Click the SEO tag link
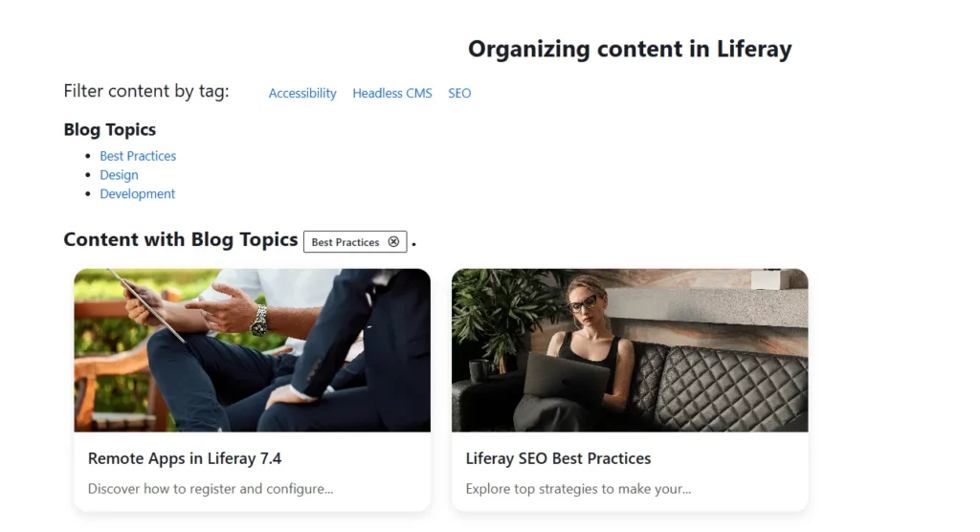This screenshot has height=532, width=980. (459, 94)
